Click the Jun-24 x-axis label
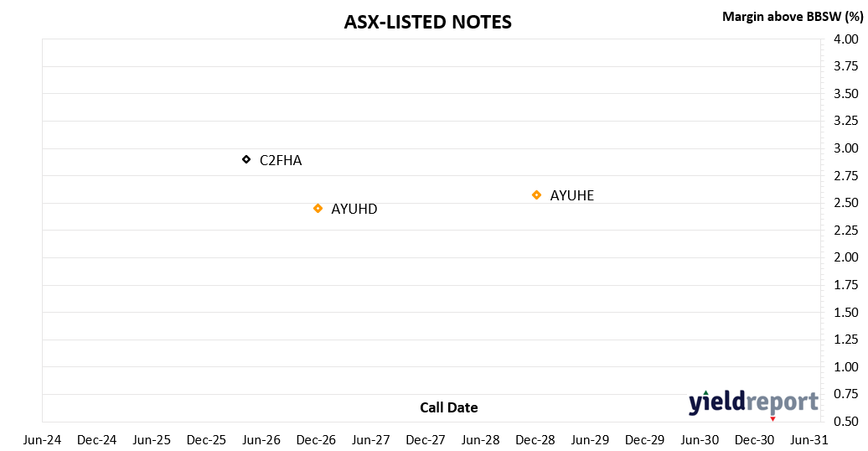The width and height of the screenshot is (868, 451). pos(42,440)
